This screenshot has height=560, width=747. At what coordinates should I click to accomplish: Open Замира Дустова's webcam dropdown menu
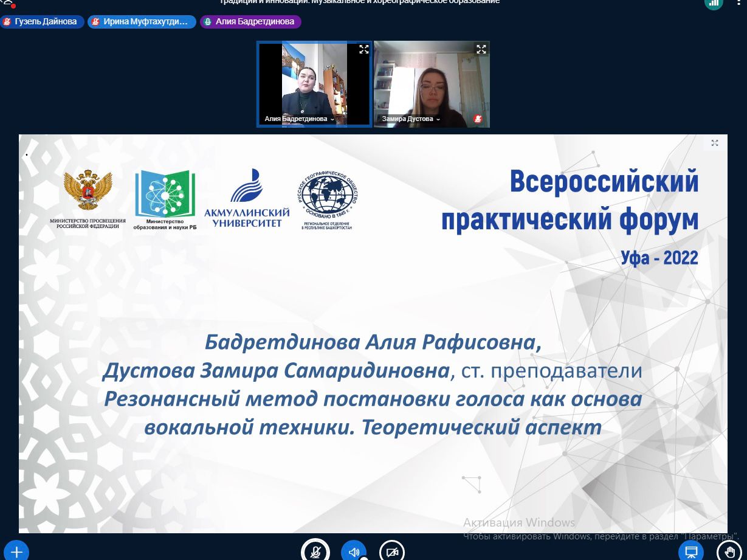(438, 119)
